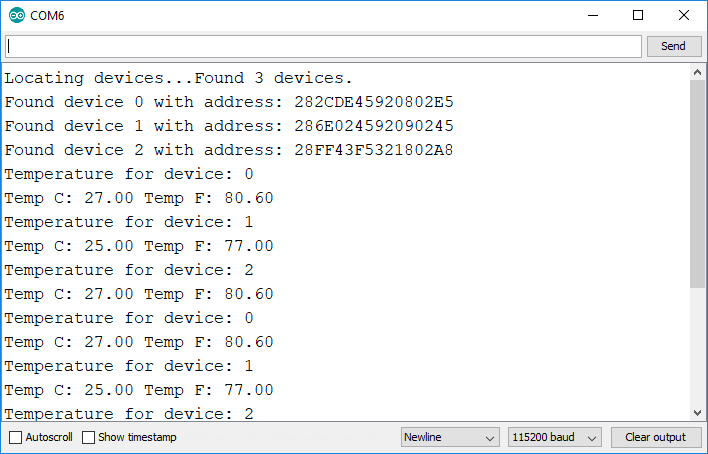This screenshot has width=708, height=454.
Task: Click the vertical scrollbar thumb
Action: (697, 185)
